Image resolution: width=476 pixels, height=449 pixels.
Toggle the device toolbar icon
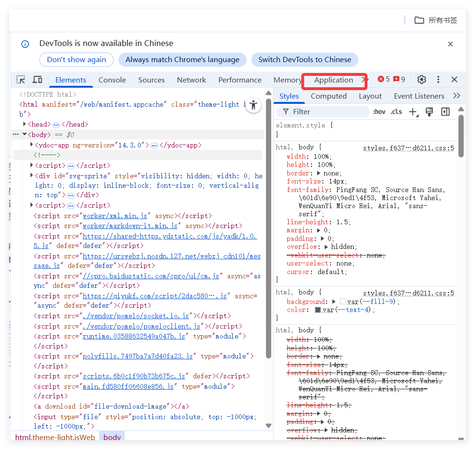[37, 80]
